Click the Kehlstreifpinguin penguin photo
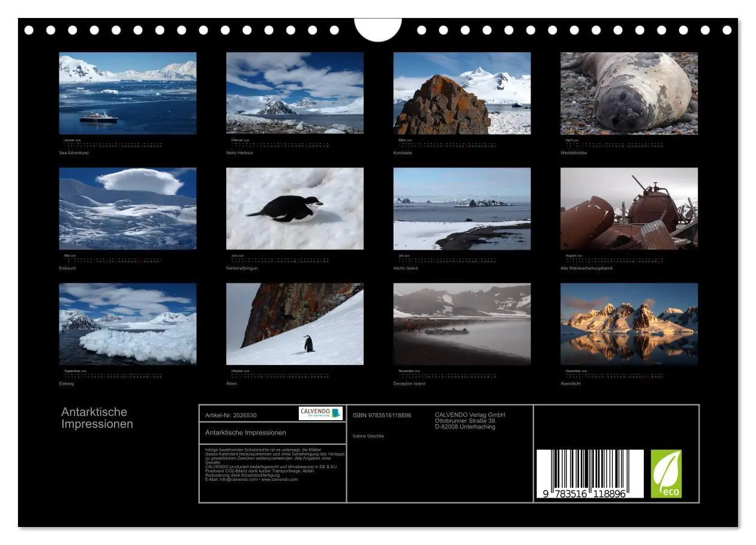The image size is (756, 545). pyautogui.click(x=295, y=209)
